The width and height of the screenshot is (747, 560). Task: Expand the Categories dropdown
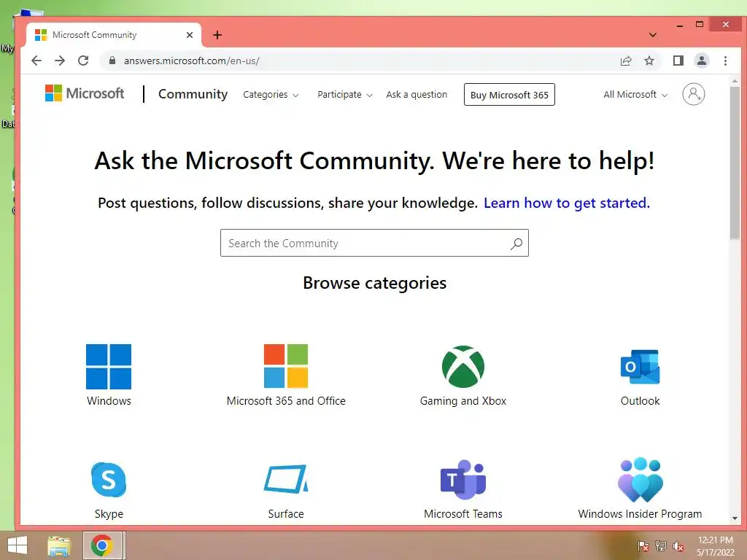click(271, 94)
